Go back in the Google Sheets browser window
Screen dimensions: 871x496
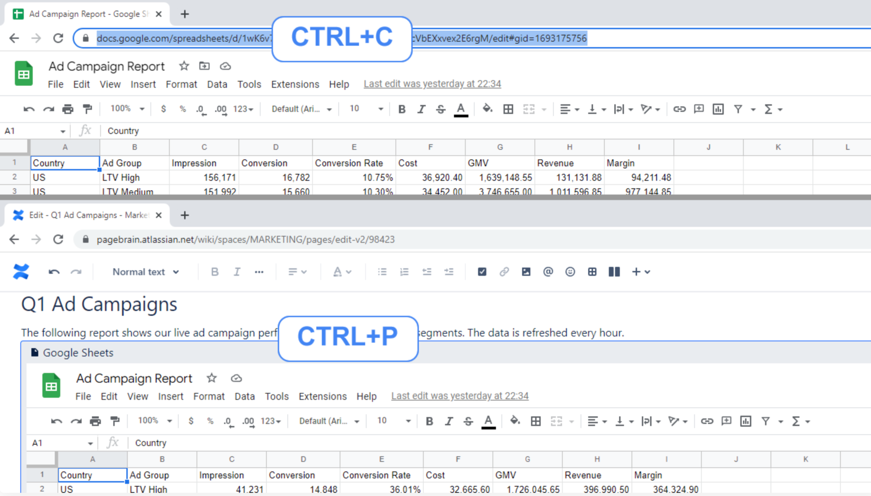(x=14, y=38)
